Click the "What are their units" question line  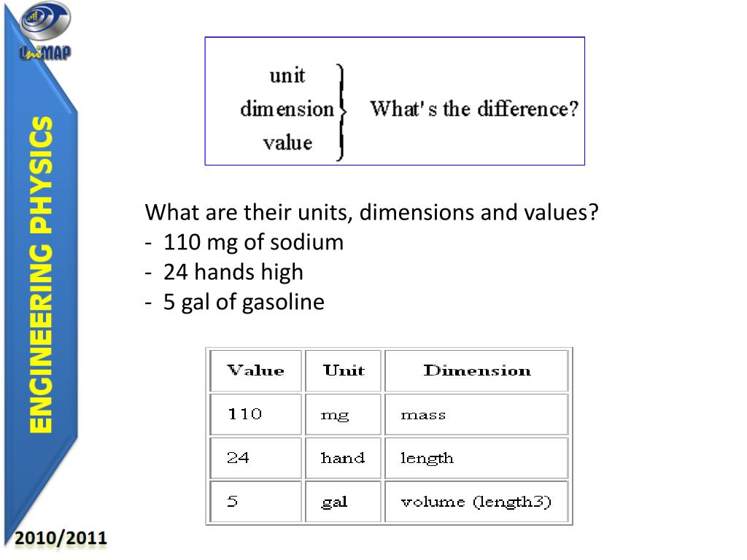click(x=371, y=213)
